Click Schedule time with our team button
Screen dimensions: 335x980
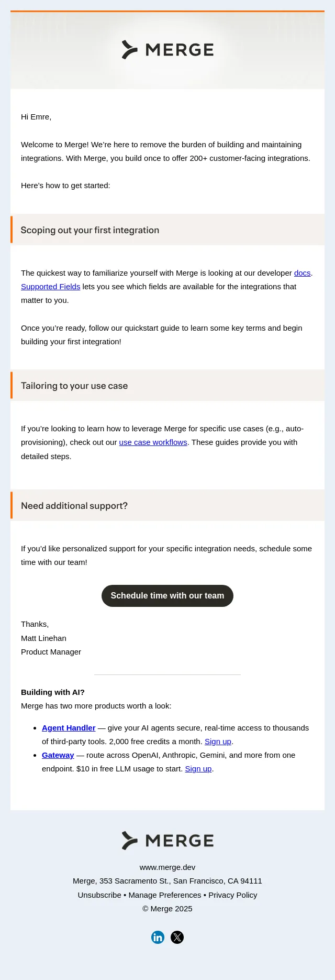(167, 596)
